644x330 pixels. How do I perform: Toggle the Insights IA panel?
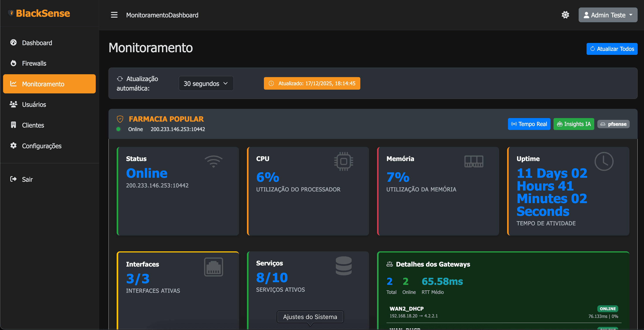coord(574,124)
